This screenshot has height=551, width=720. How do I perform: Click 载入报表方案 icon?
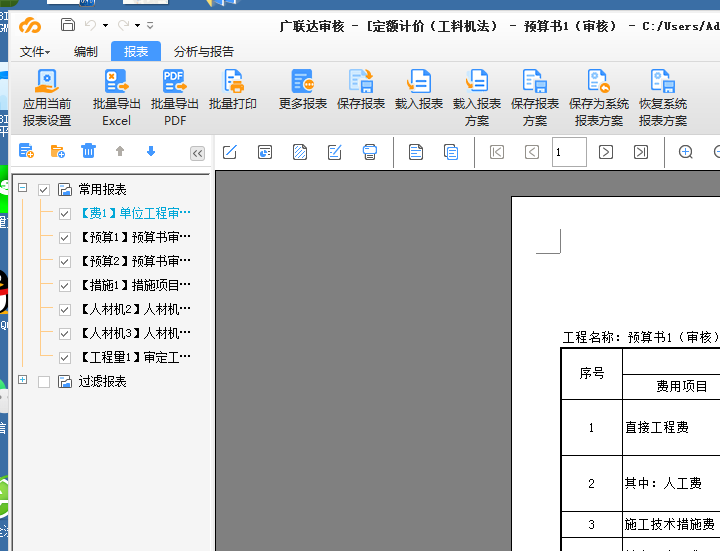click(477, 81)
